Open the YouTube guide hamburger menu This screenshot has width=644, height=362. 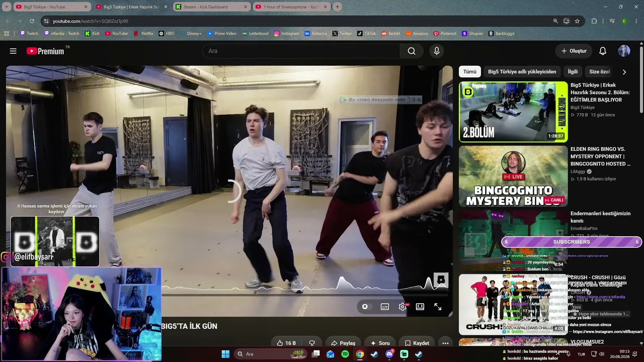[13, 51]
